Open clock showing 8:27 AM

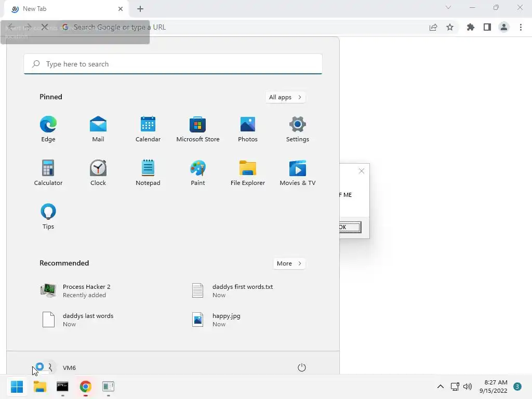pos(494,387)
